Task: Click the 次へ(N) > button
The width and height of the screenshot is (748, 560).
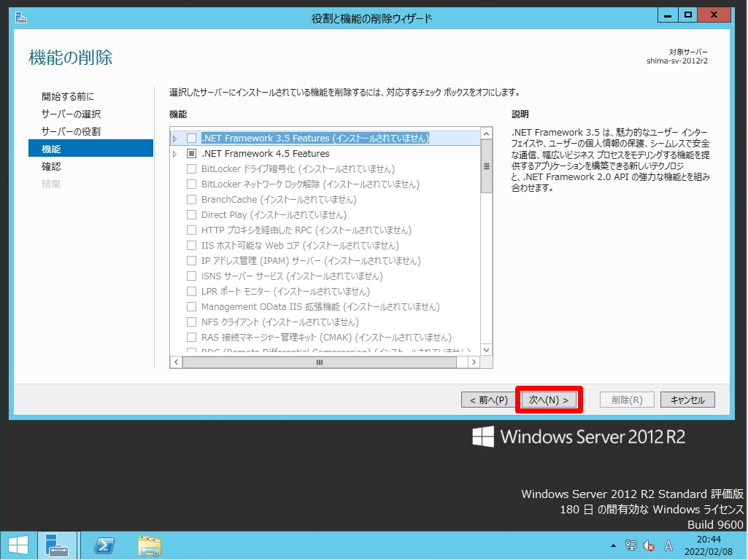Action: [549, 400]
